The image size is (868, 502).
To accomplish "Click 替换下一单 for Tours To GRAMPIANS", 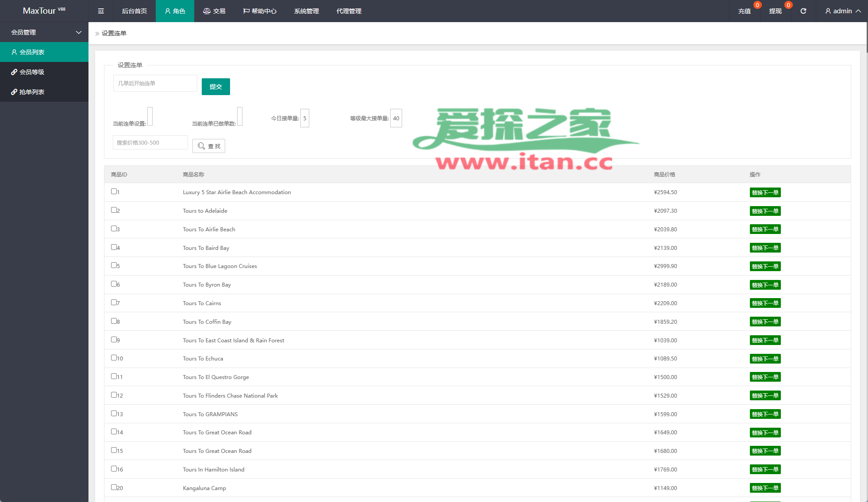I will pos(765,414).
